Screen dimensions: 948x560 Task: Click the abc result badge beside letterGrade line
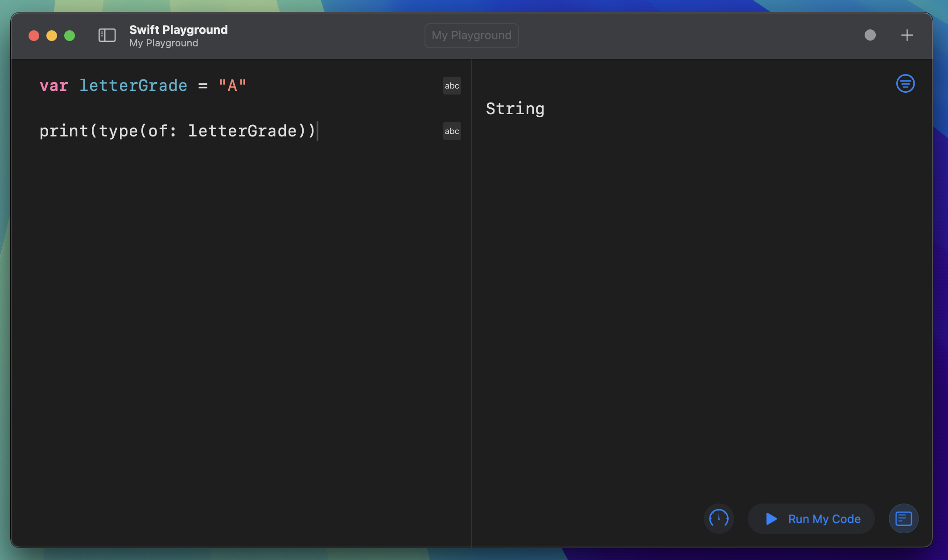[452, 86]
